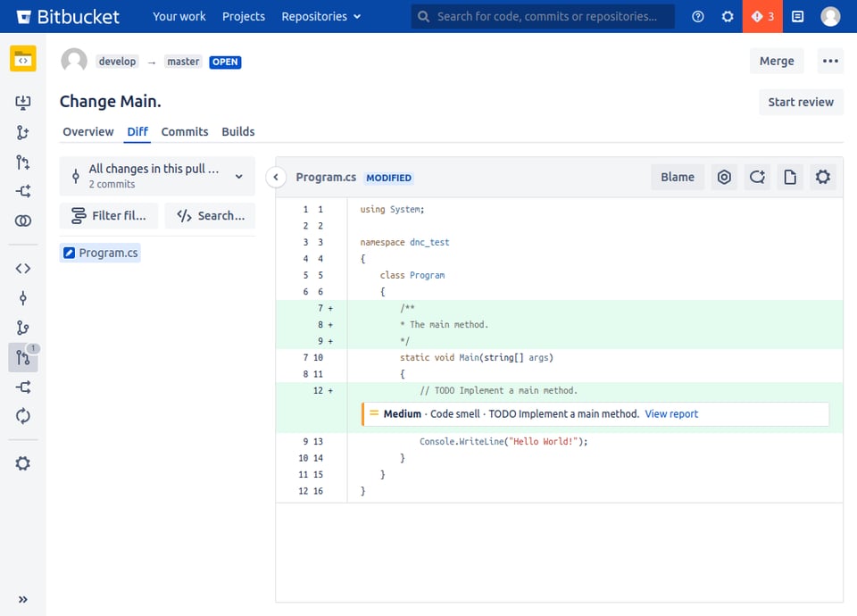
Task: Click the Blame button
Action: (x=678, y=177)
